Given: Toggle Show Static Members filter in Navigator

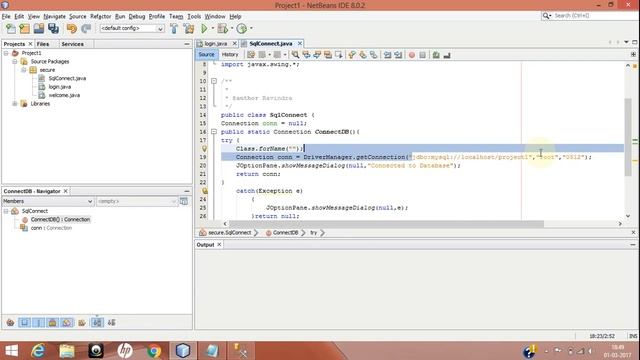Looking at the screenshot, I should coord(38,323).
